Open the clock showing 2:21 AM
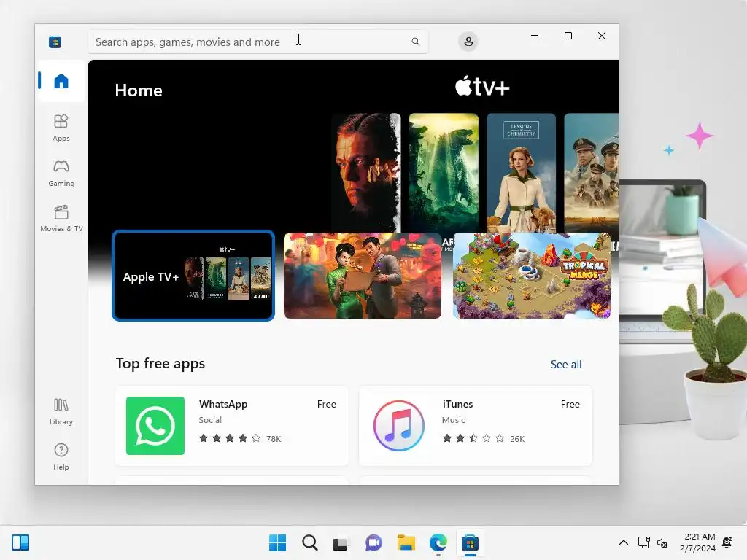 point(697,542)
